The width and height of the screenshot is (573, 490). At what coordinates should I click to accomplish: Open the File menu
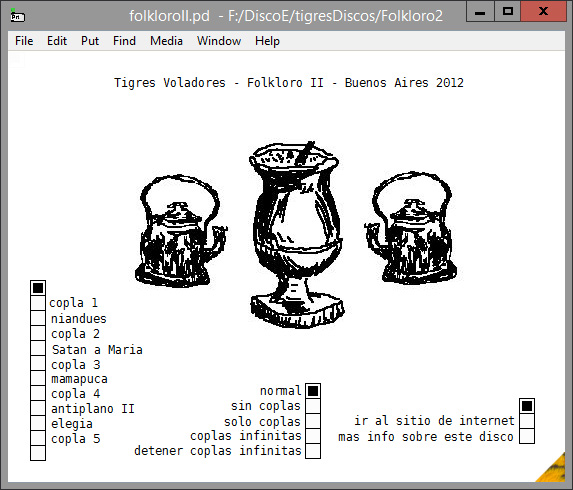(x=24, y=41)
